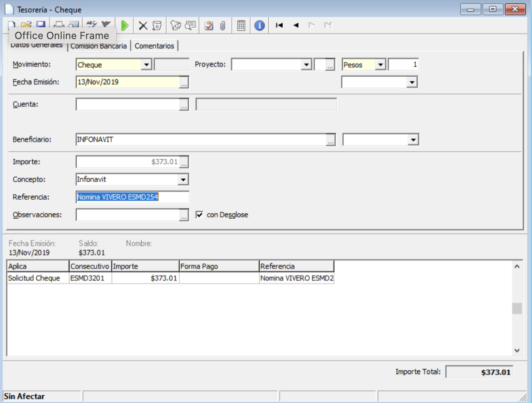Click the Observaciones ellipsis button
This screenshot has height=403, width=532.
click(183, 215)
